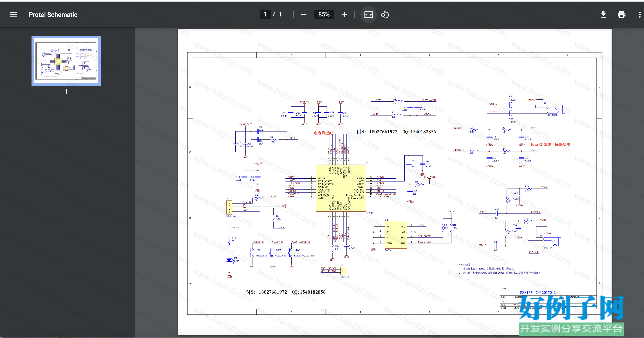Click the U1 QFN32 chip symbol
The image size is (644, 338).
pos(341,188)
